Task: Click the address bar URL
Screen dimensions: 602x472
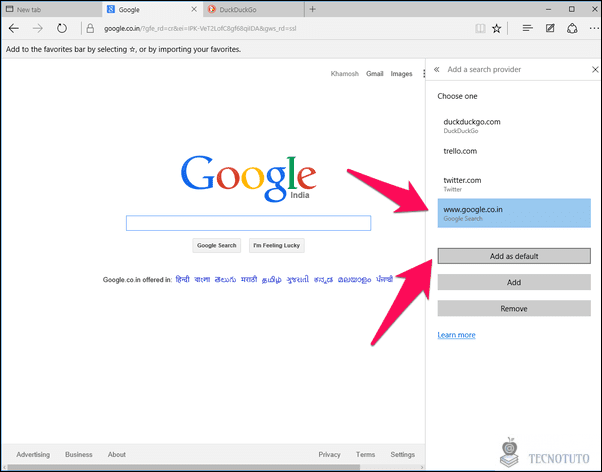Action: click(x=200, y=28)
